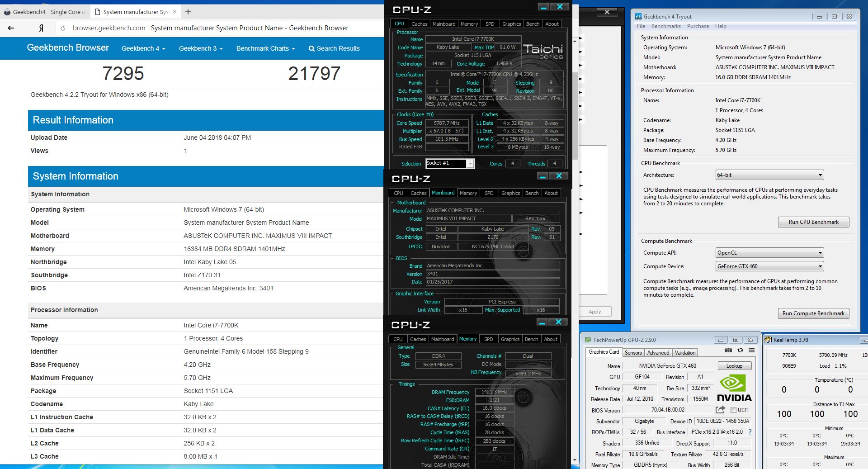
Task: Open About tab in top CPU-Z window
Action: coord(552,24)
